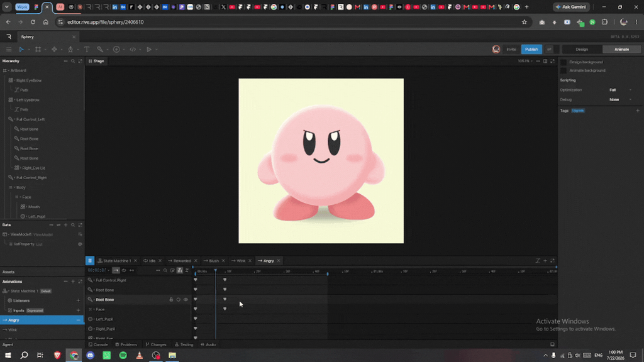Switch to Animate mode
This screenshot has width=644, height=362.
pos(621,49)
